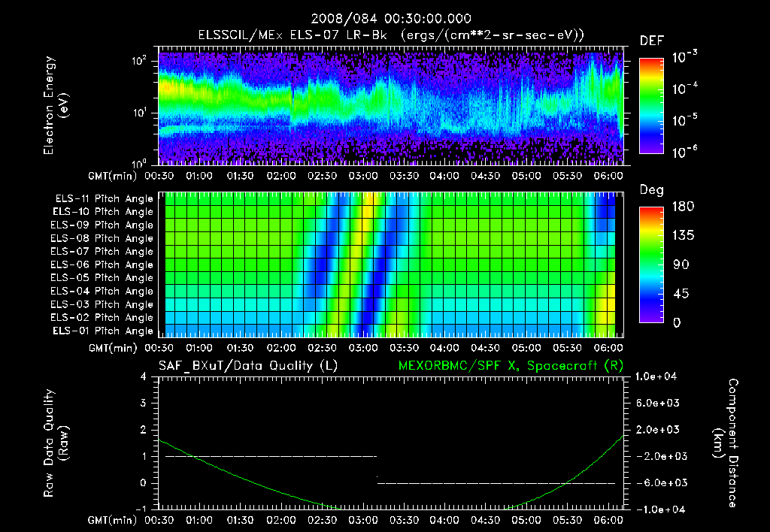Click the 'Raw Data Quality (Raw)' axis label
The height and width of the screenshot is (532, 770).
[x=56, y=443]
